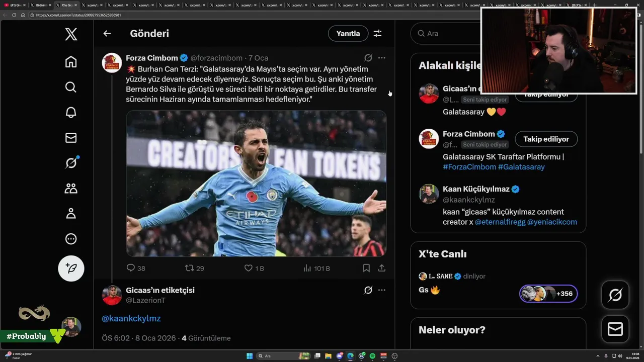Click @yeniacikcom mention link
This screenshot has height=362, width=644.
click(x=552, y=222)
